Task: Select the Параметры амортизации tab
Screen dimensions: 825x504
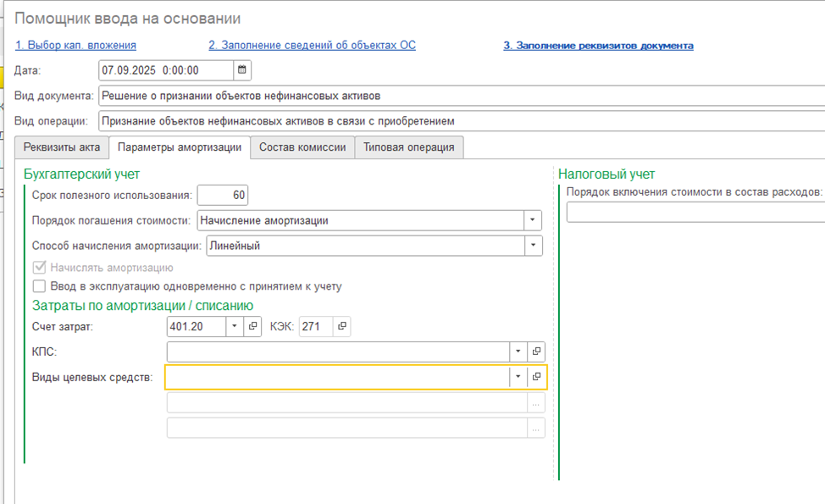Action: [180, 147]
